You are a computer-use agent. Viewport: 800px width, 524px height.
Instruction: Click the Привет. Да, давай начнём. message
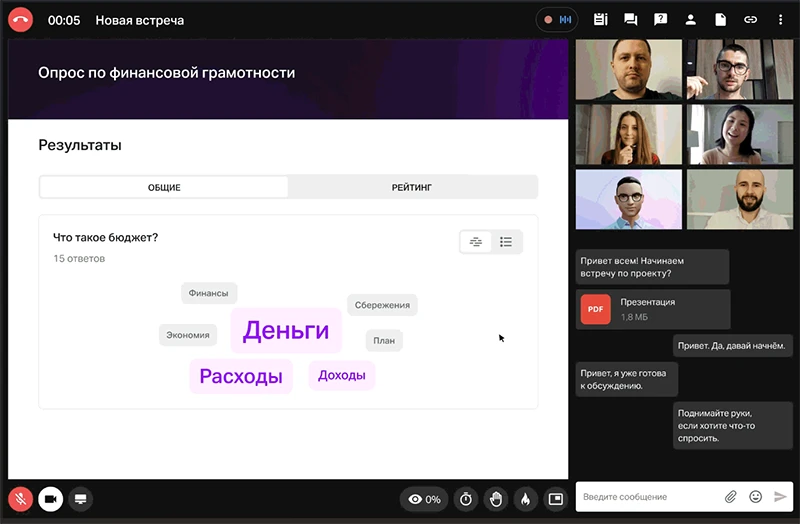point(733,345)
